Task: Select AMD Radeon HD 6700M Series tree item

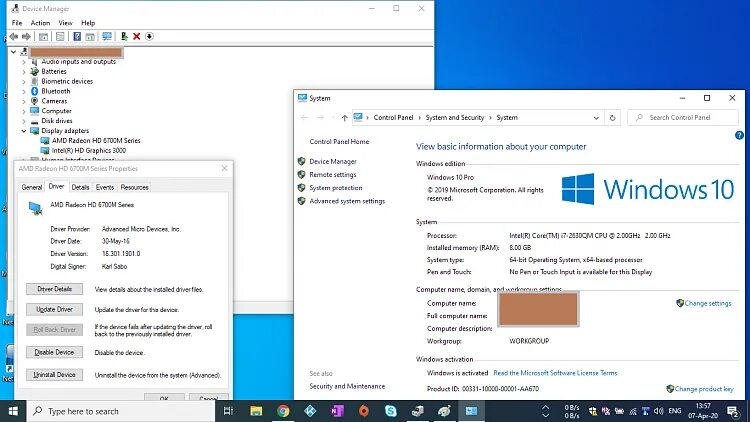Action: click(x=96, y=141)
